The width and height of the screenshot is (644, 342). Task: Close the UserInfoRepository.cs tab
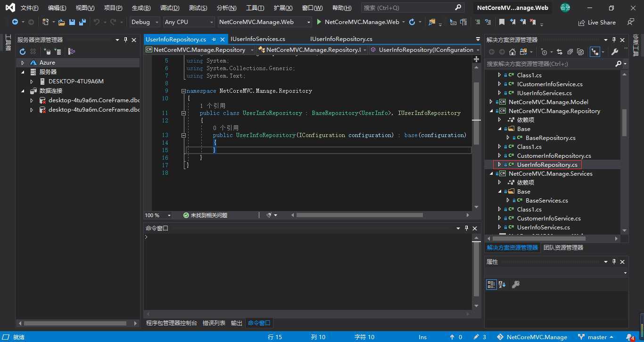[223, 39]
